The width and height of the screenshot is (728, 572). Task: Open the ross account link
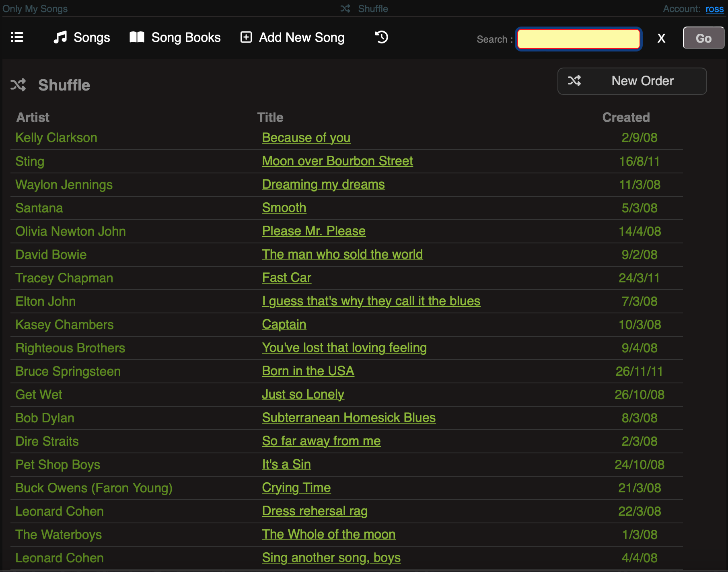coord(714,9)
